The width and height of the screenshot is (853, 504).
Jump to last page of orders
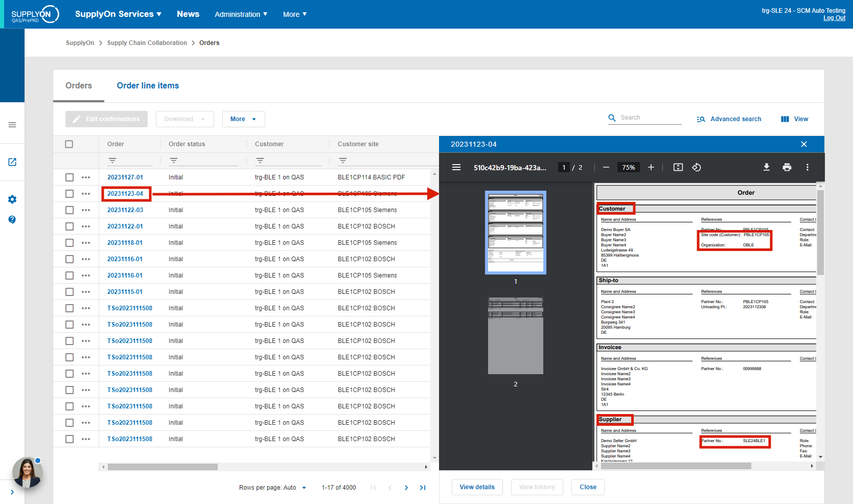(x=423, y=488)
